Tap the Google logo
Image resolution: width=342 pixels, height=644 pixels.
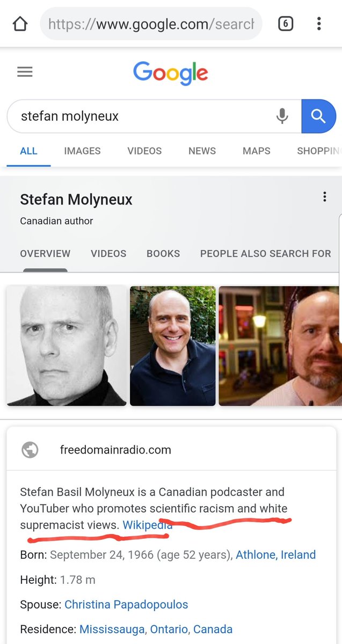pos(171,74)
